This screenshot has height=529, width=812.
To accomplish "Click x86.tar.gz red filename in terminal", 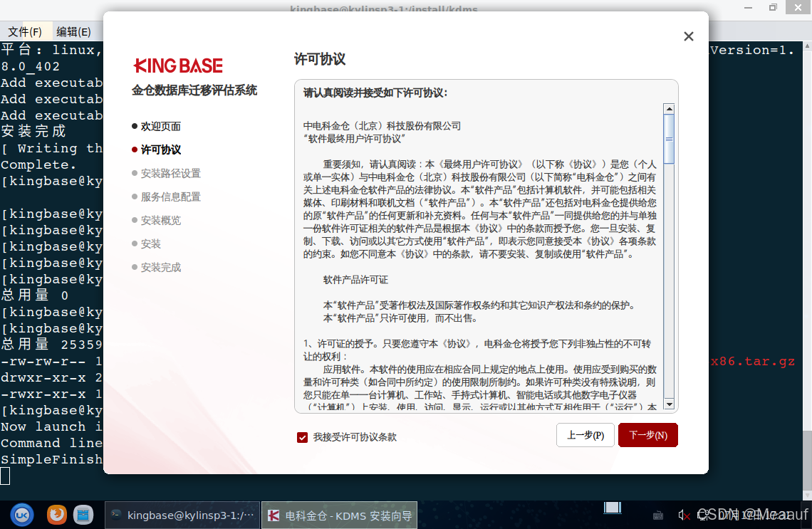I will 752,361.
